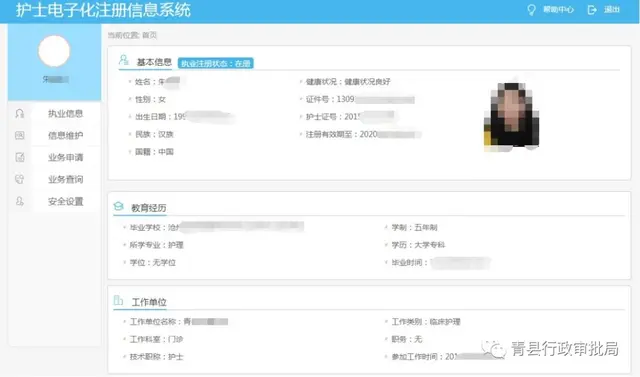Click the 民族：汉族 field
The height and width of the screenshot is (377, 640).
click(154, 134)
